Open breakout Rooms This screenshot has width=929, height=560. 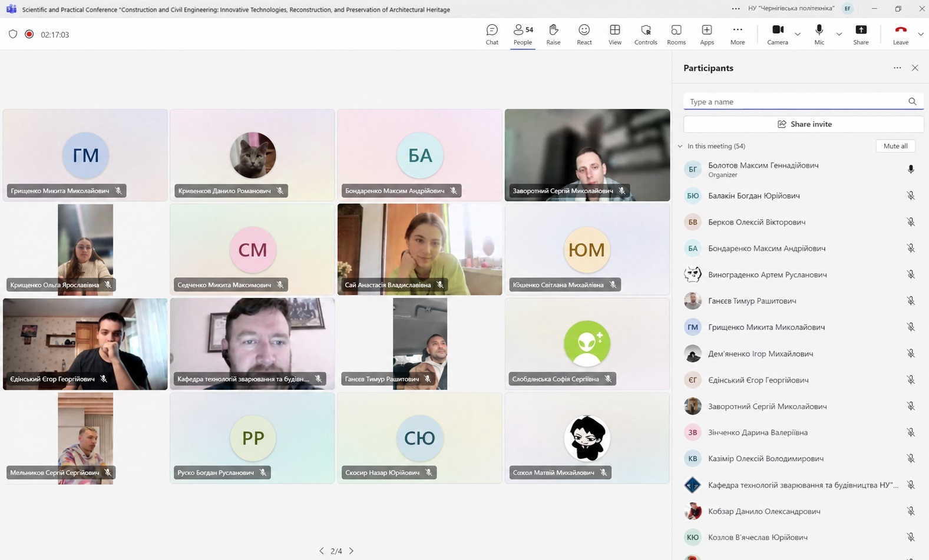pyautogui.click(x=676, y=34)
